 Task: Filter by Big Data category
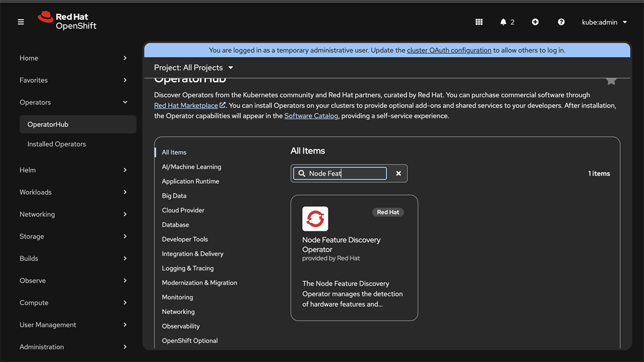click(x=174, y=196)
